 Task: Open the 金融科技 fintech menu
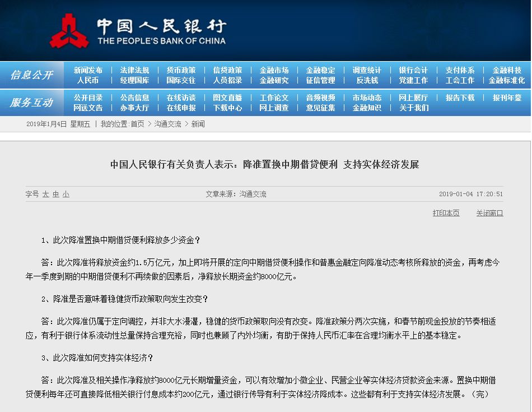507,70
